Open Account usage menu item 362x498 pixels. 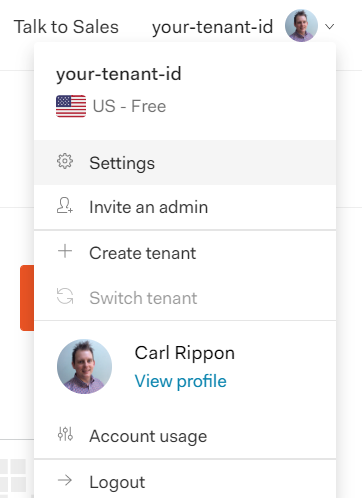(185, 436)
